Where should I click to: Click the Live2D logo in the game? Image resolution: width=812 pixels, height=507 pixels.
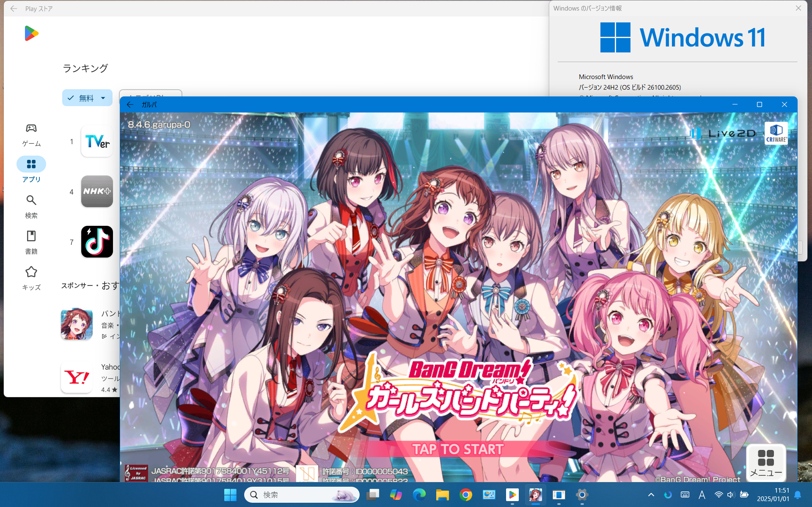723,134
